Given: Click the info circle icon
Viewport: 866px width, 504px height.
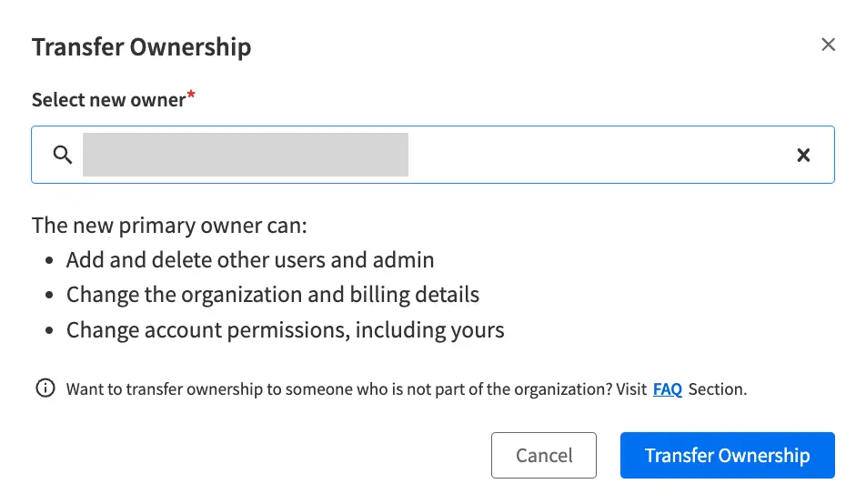Looking at the screenshot, I should [44, 388].
